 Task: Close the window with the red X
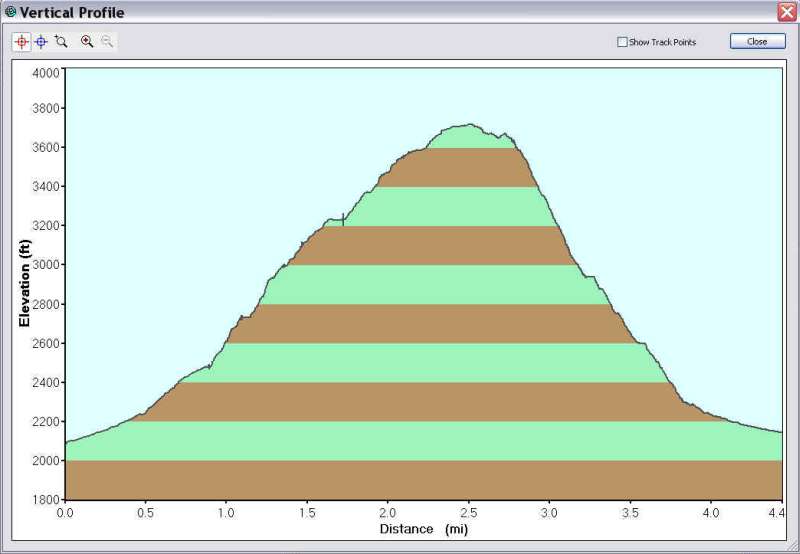click(786, 12)
